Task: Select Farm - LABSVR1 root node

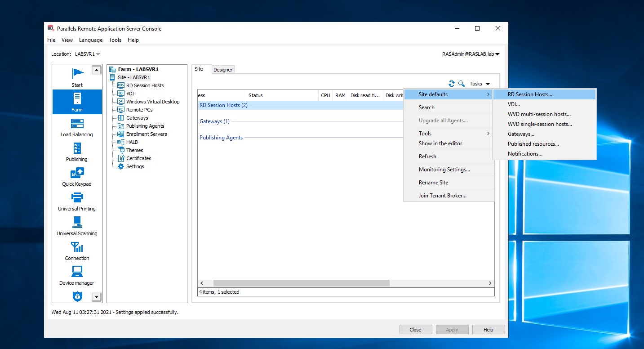Action: 138,69
